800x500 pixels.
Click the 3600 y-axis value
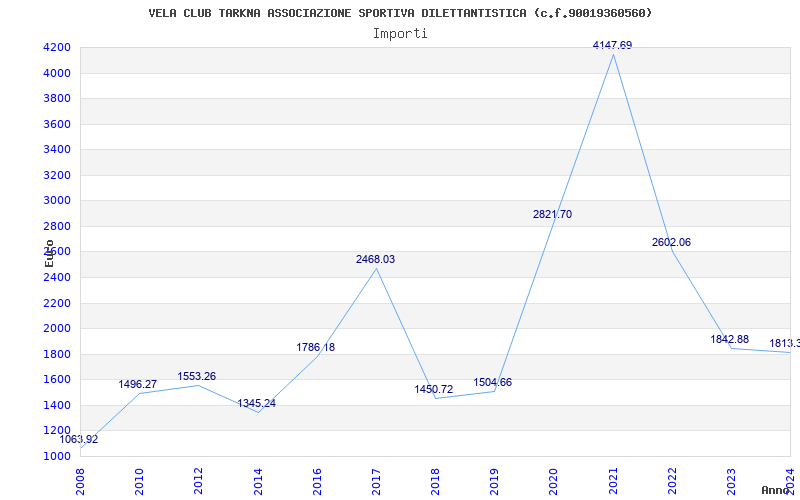click(x=58, y=124)
